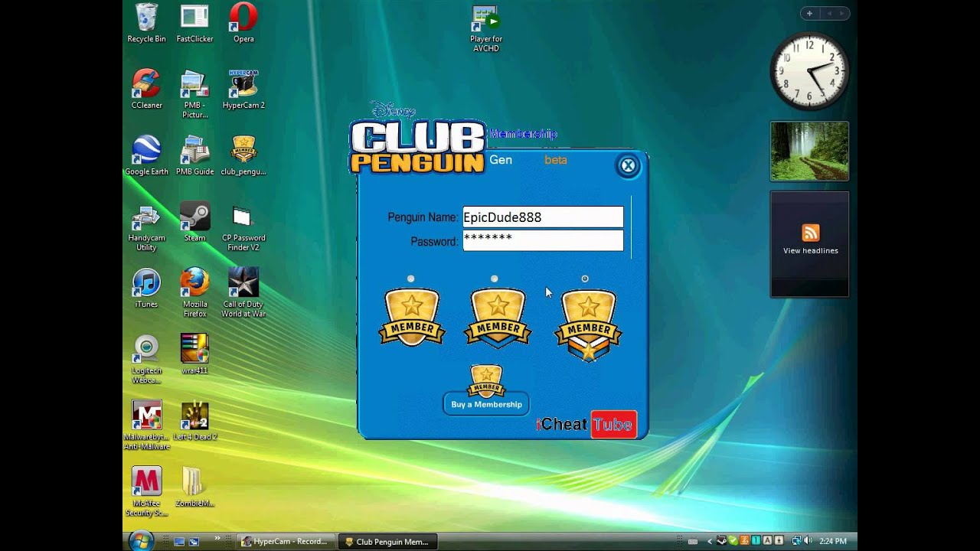980x551 pixels.
Task: Select the radio button above first member badge
Action: (411, 279)
